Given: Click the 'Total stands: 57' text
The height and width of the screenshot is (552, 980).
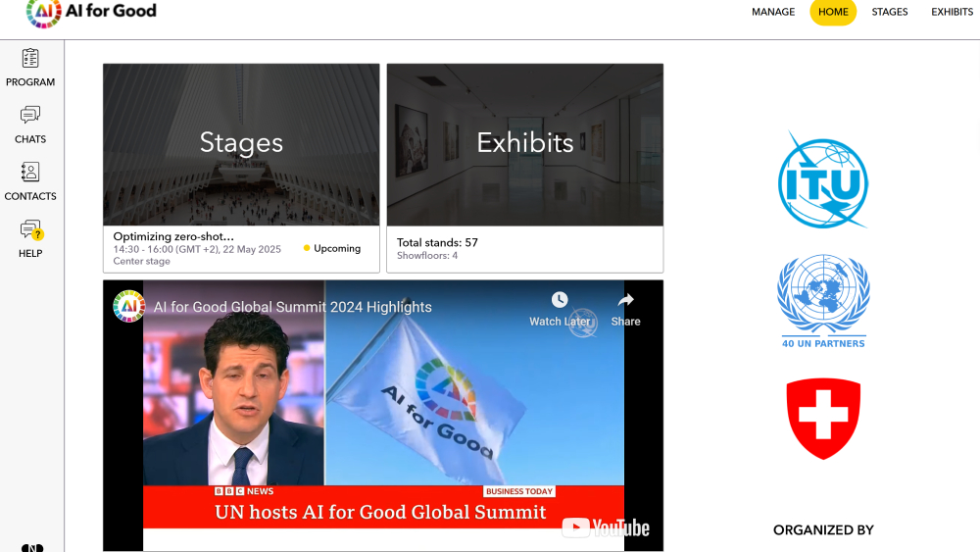Looking at the screenshot, I should [x=437, y=242].
